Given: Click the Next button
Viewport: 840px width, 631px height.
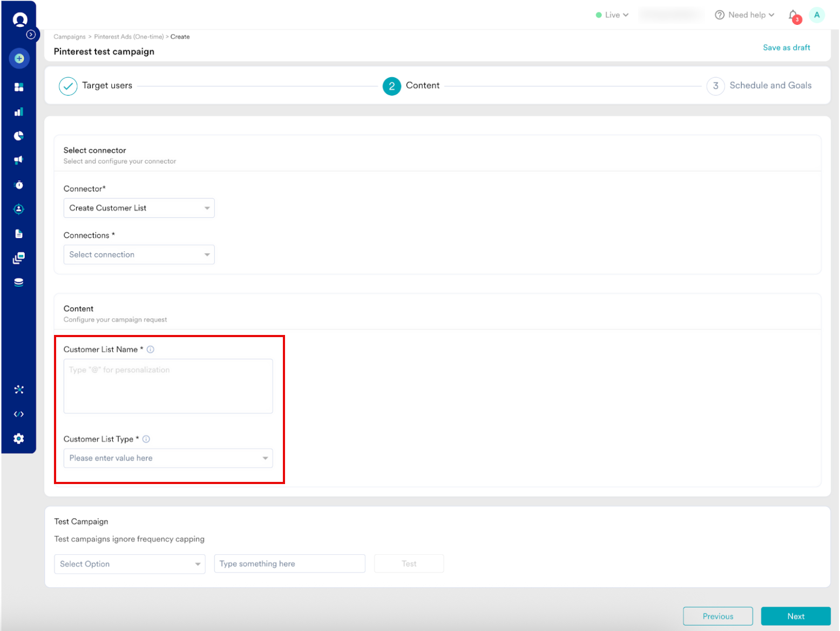Looking at the screenshot, I should point(796,616).
